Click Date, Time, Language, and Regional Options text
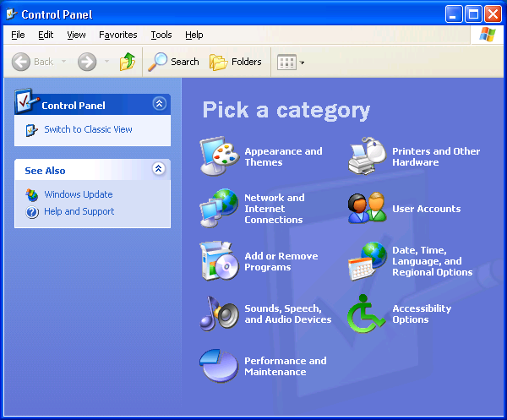 [432, 261]
